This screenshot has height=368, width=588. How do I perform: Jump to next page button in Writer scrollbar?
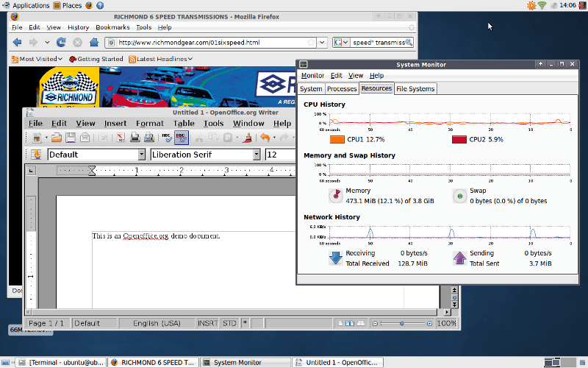coord(454,305)
